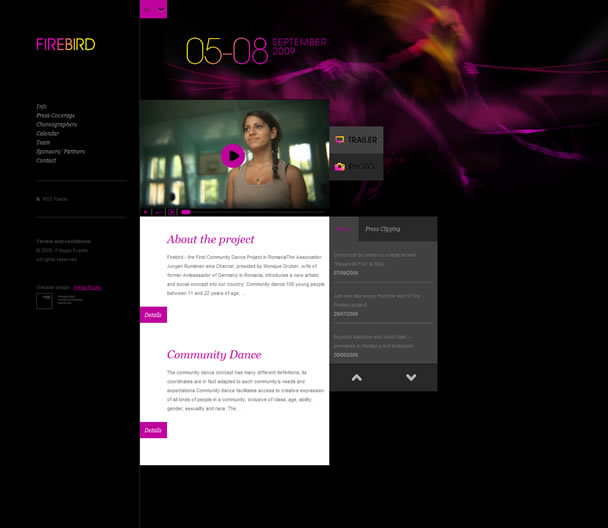Open the RSS Feeds link

click(55, 199)
